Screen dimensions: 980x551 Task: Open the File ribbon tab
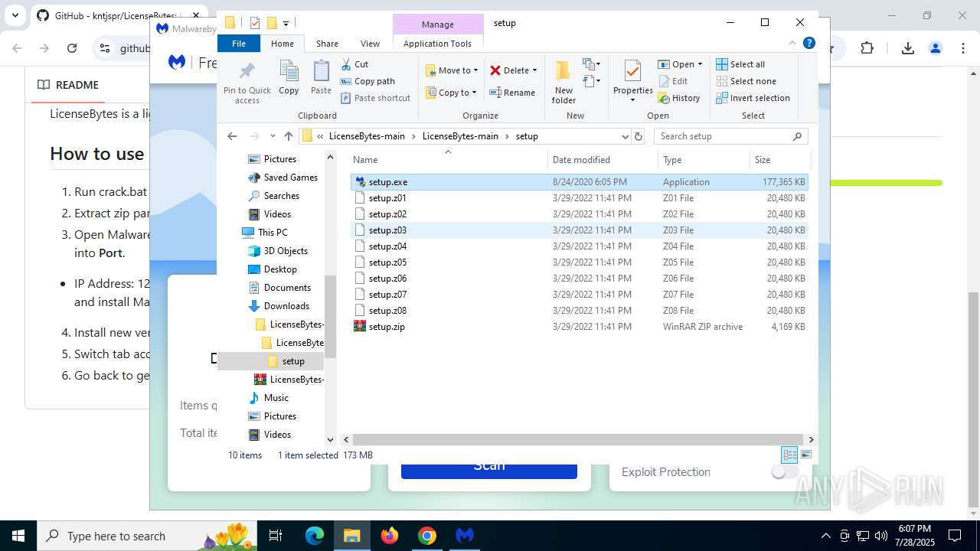click(239, 44)
